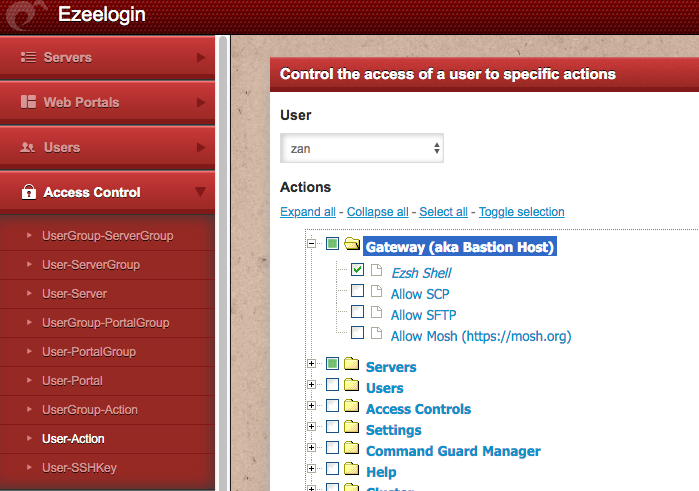Select the Command Guard Manager label
This screenshot has height=491, width=699.
[x=453, y=451]
